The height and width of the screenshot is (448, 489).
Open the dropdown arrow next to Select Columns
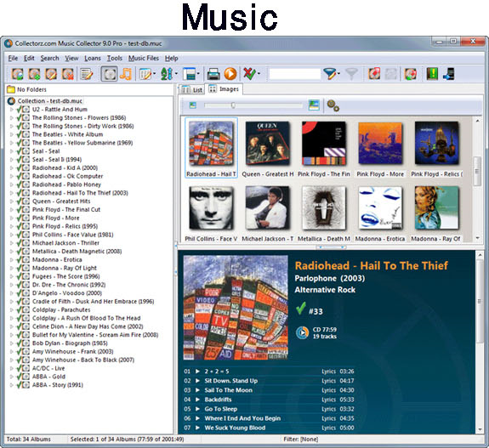[x=155, y=74]
